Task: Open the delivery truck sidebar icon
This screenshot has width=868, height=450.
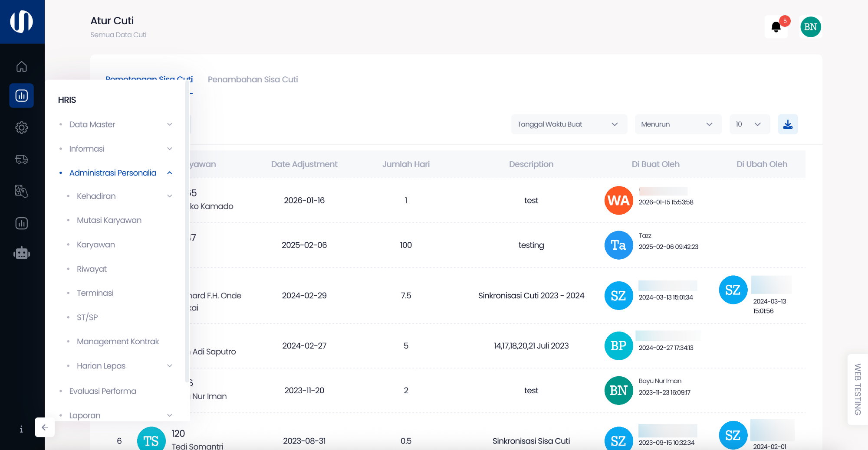Action: click(21, 160)
